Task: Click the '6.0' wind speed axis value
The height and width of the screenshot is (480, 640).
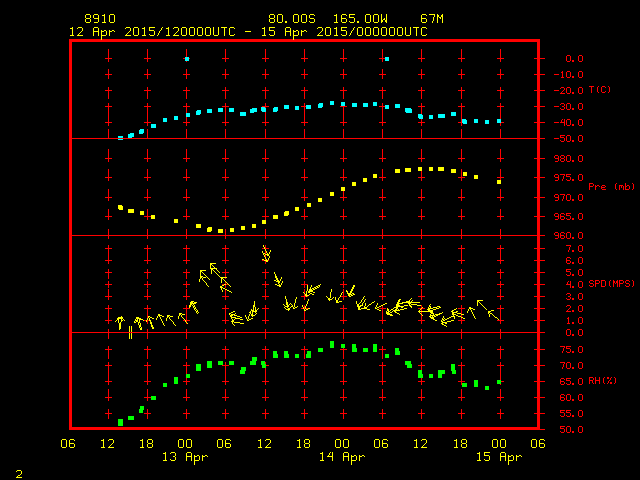Action: click(574, 260)
